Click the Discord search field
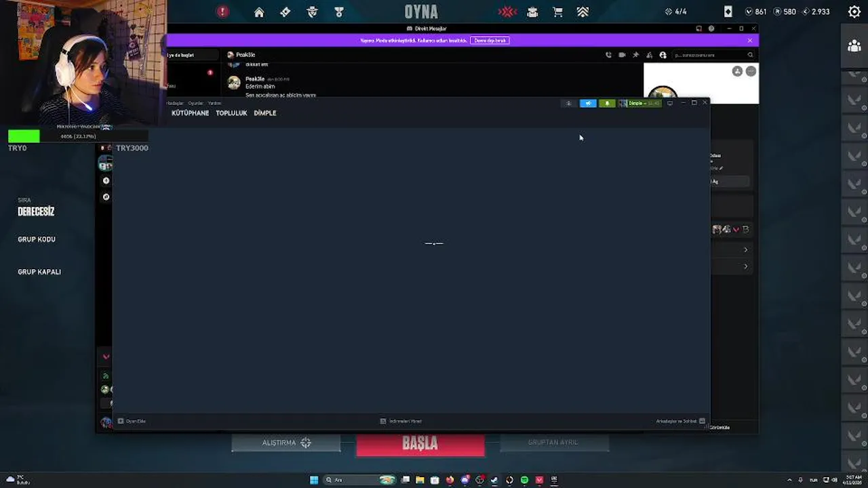The height and width of the screenshot is (488, 868). pyautogui.click(x=713, y=55)
